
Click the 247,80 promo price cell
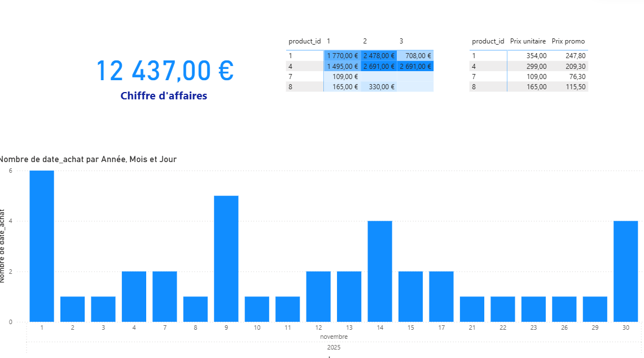pos(568,56)
